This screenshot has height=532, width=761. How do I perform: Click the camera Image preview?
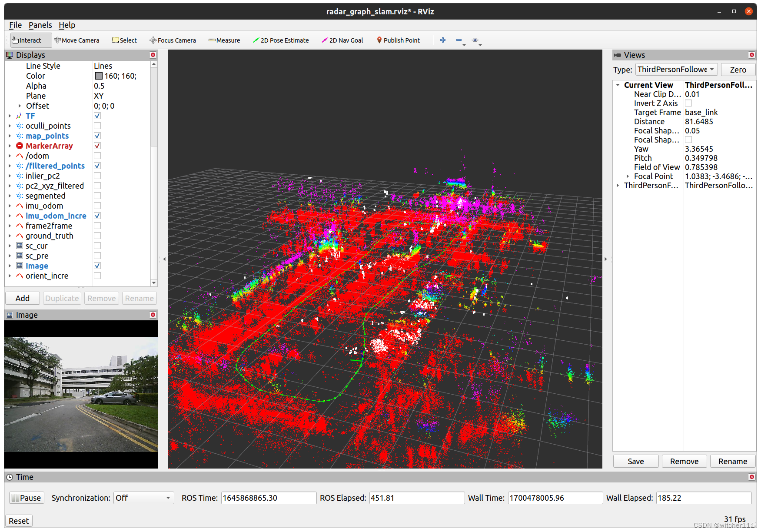[81, 394]
